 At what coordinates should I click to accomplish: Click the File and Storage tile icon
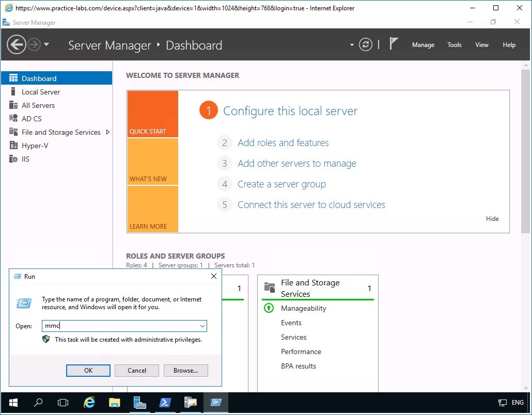pos(270,287)
